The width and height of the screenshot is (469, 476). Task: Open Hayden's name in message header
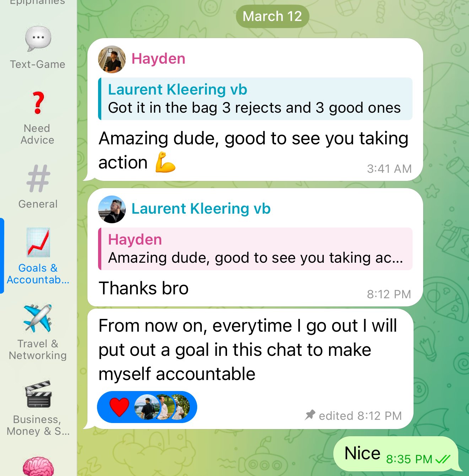[158, 59]
